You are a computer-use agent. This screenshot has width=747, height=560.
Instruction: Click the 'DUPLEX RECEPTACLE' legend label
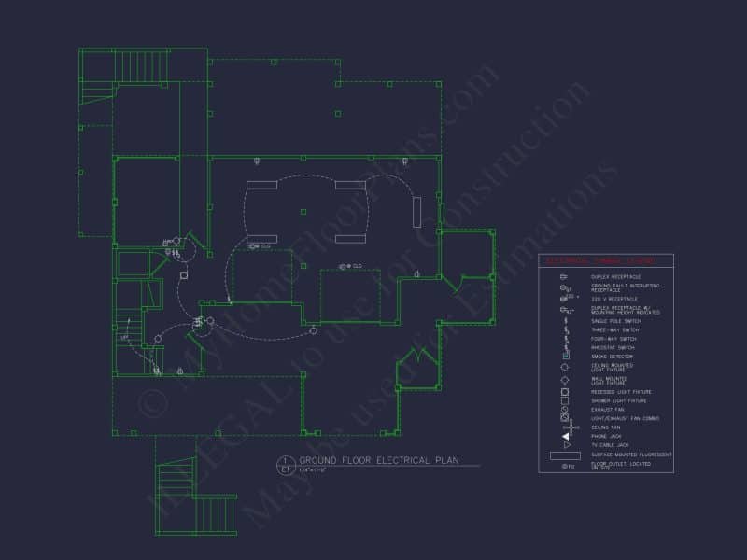pyautogui.click(x=615, y=276)
